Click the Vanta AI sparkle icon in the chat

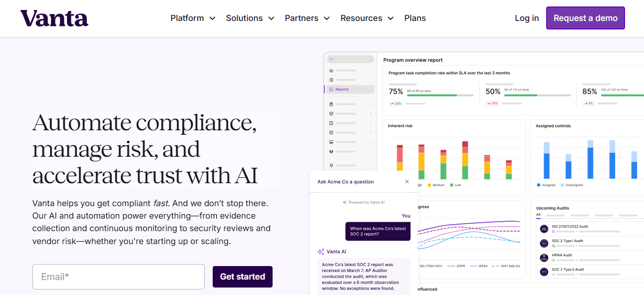[x=320, y=252]
